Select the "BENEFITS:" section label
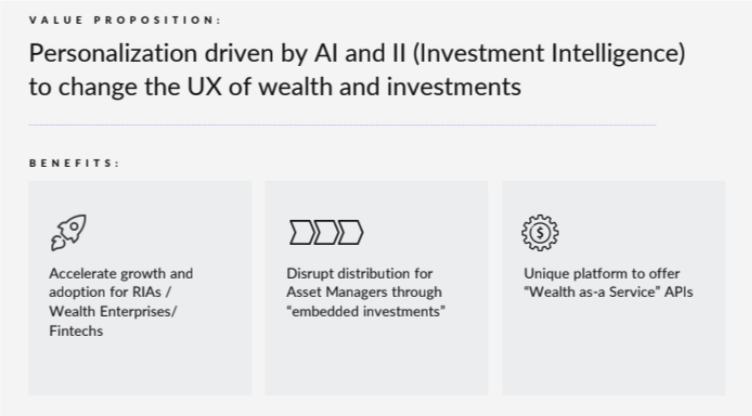The height and width of the screenshot is (416, 752). coord(75,163)
